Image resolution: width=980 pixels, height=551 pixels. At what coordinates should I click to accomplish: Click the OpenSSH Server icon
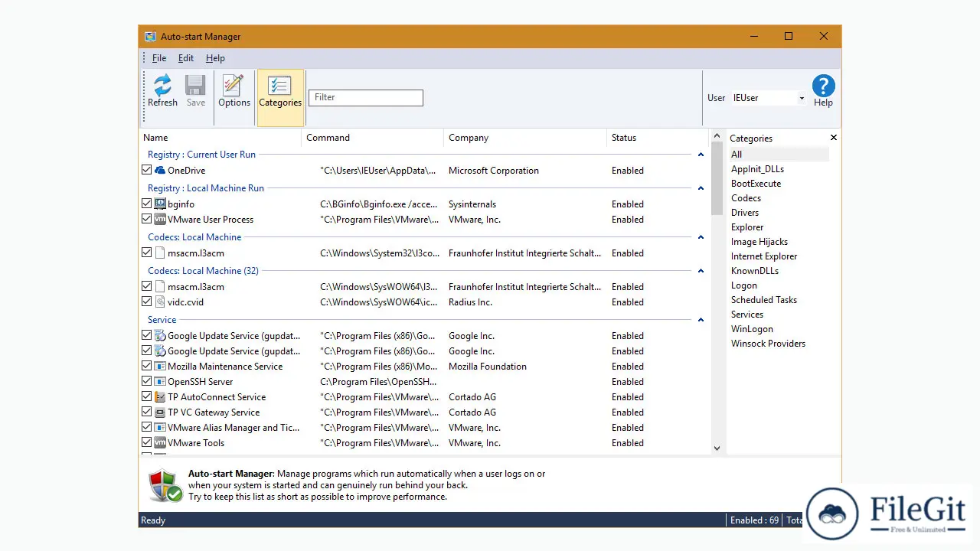160,382
